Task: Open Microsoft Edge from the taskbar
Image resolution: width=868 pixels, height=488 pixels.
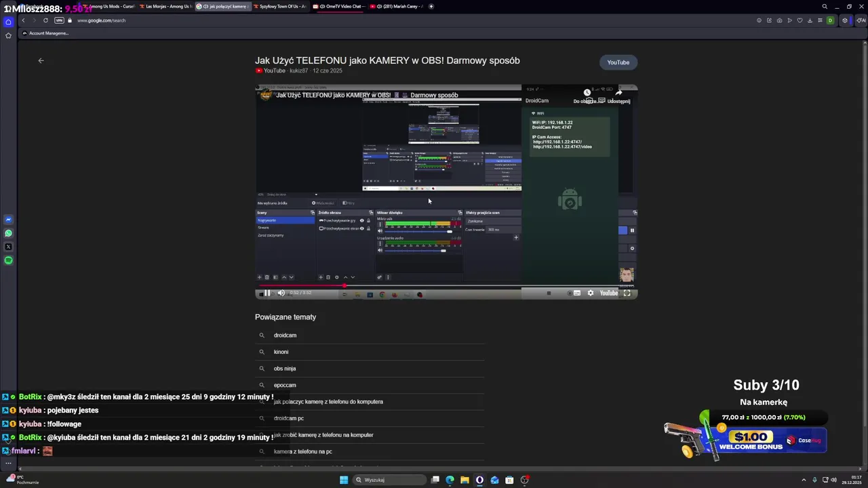Action: coord(450,480)
